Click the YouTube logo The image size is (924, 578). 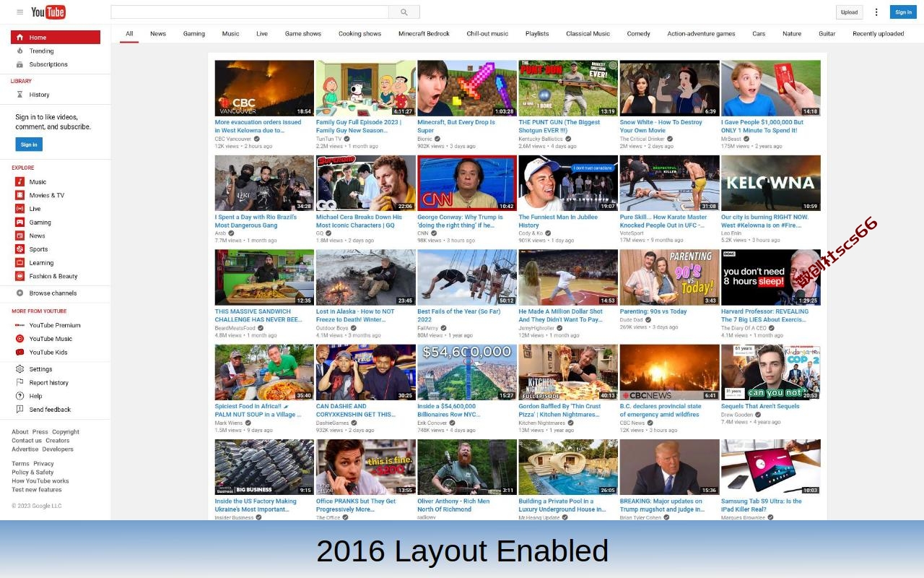[x=48, y=12]
